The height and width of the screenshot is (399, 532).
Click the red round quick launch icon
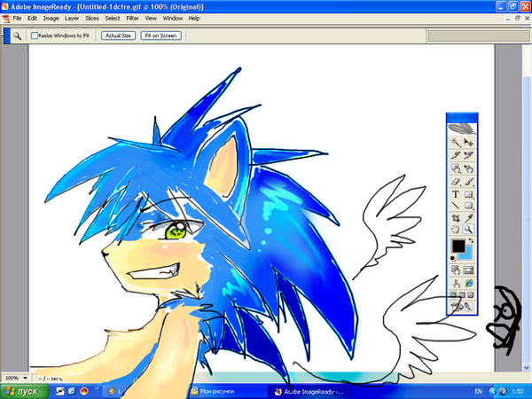[x=83, y=391]
